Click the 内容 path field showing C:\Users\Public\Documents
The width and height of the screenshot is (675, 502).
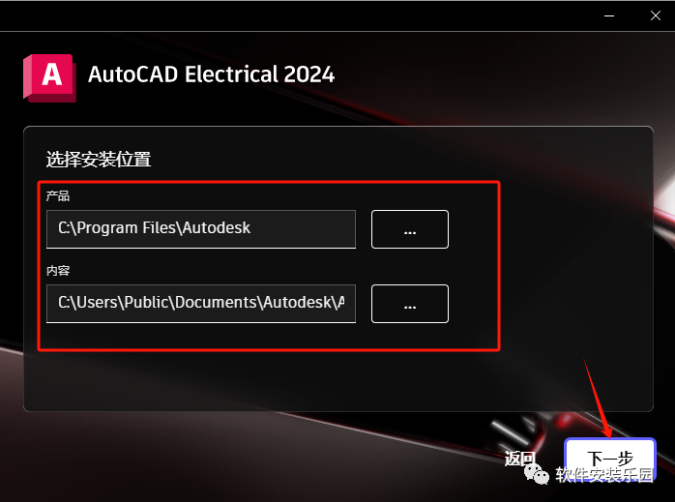(x=201, y=304)
